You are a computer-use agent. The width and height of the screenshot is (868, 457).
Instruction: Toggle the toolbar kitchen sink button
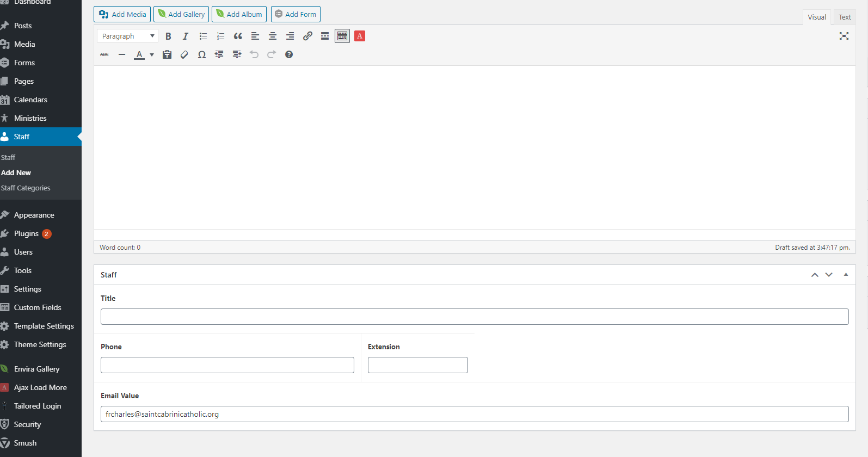(342, 36)
